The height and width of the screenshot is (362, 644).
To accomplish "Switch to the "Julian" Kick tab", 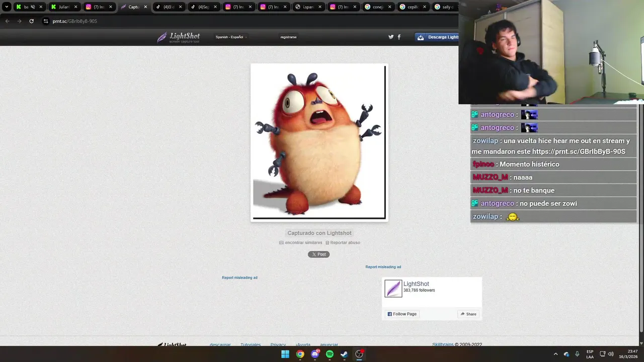I will tap(64, 7).
